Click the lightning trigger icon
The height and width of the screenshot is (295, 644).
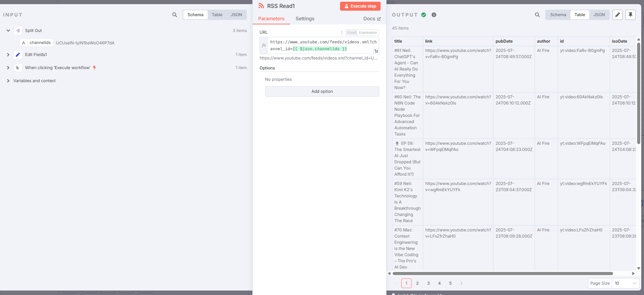(x=95, y=68)
